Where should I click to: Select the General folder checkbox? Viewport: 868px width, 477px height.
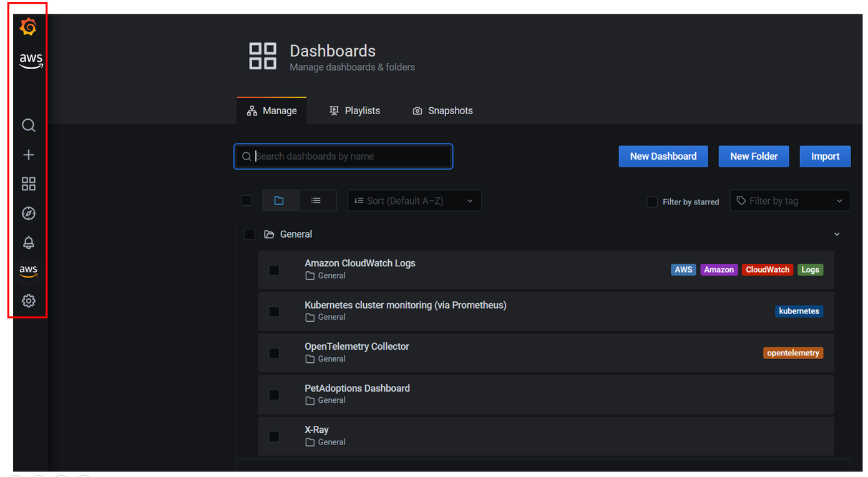(x=250, y=234)
